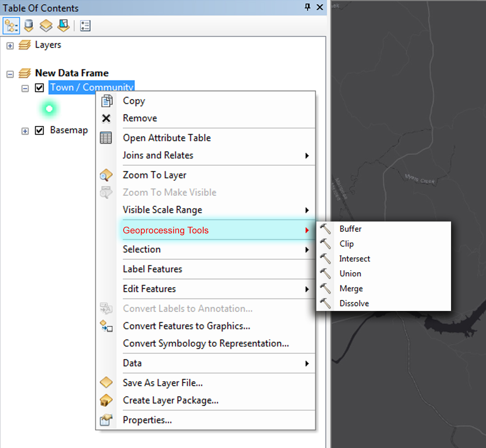Toggle the Basemap layer visibility checkbox
The height and width of the screenshot is (448, 486).
[x=40, y=130]
